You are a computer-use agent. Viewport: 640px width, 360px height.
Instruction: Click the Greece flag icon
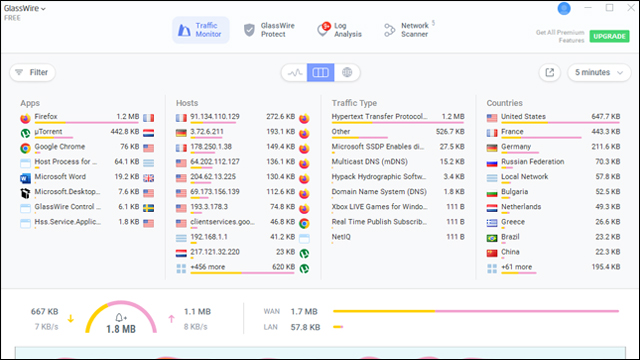492,223
